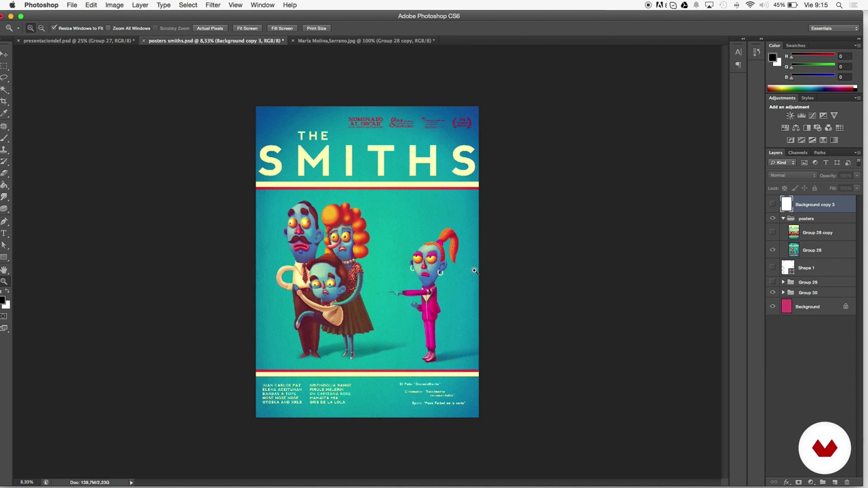Switch to the Channels tab
Screen dimensions: 868x488
797,152
